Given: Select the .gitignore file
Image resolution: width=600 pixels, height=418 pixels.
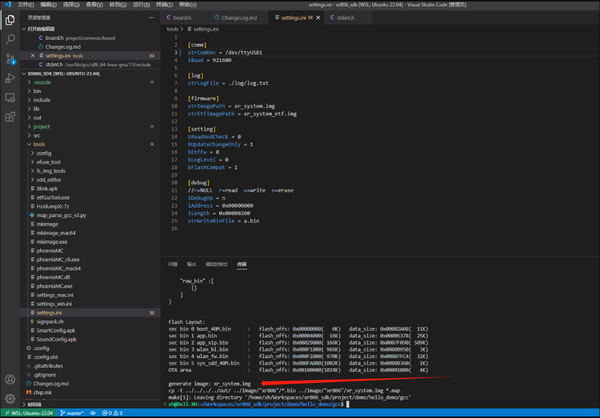Looking at the screenshot, I should [90, 375].
